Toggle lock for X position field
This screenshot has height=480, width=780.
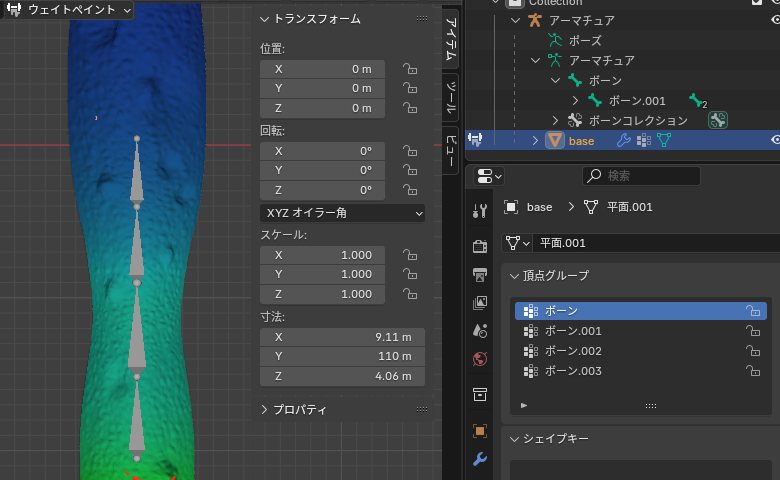click(409, 69)
